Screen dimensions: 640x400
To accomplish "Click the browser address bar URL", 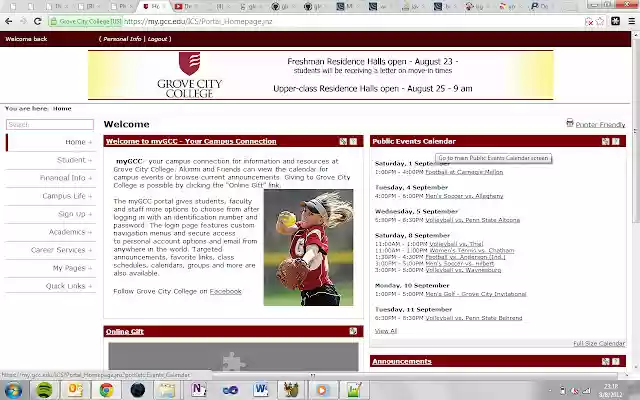I will pyautogui.click(x=198, y=21).
